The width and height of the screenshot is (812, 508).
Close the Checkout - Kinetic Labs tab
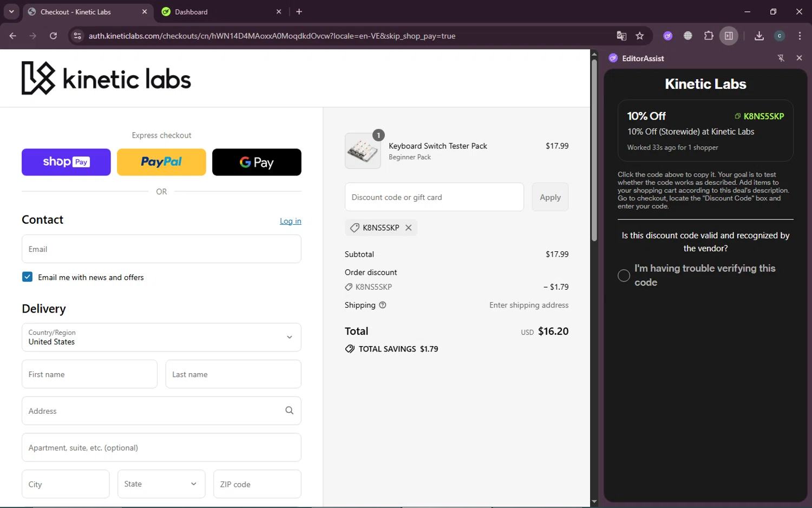pyautogui.click(x=145, y=11)
